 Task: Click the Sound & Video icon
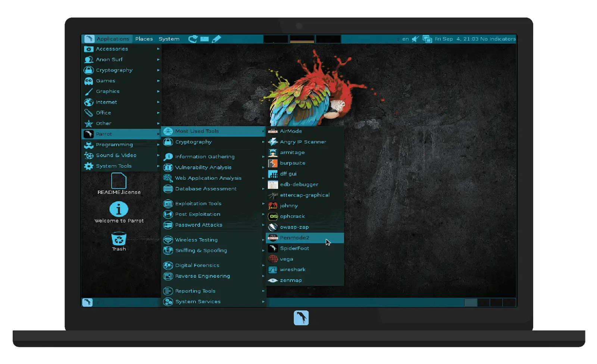[x=88, y=156]
